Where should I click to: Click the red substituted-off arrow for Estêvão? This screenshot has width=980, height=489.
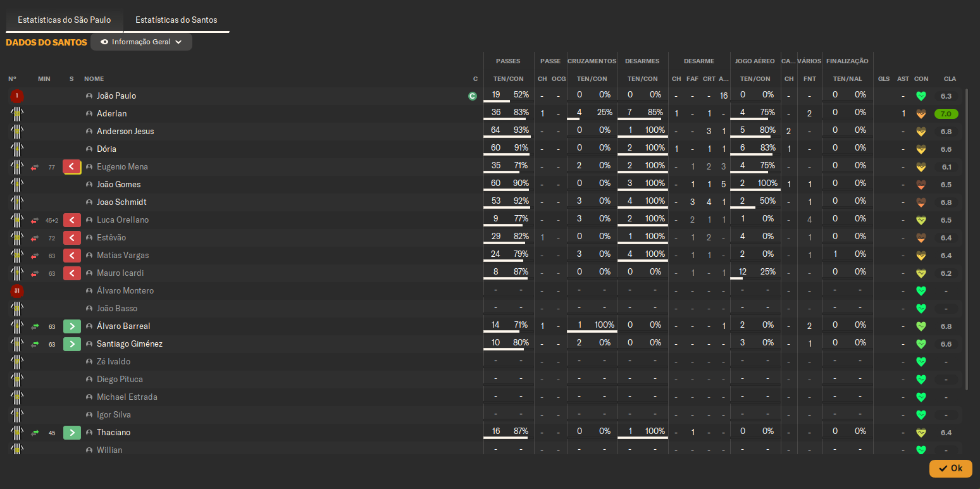[x=72, y=238]
